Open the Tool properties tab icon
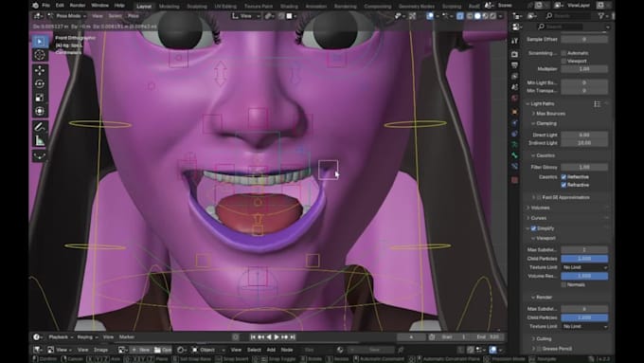Viewport: 644px width, 363px height. point(514,41)
